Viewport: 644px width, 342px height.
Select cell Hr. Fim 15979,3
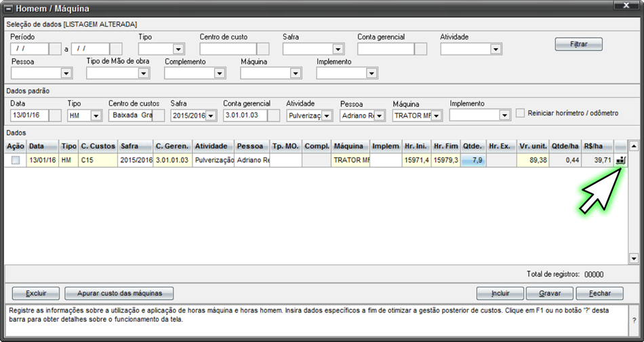pyautogui.click(x=445, y=160)
